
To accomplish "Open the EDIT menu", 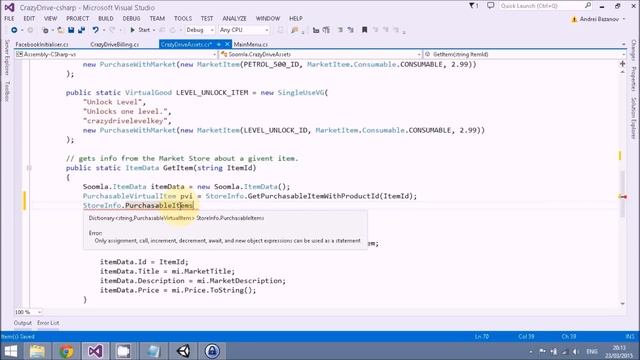I will [x=29, y=19].
